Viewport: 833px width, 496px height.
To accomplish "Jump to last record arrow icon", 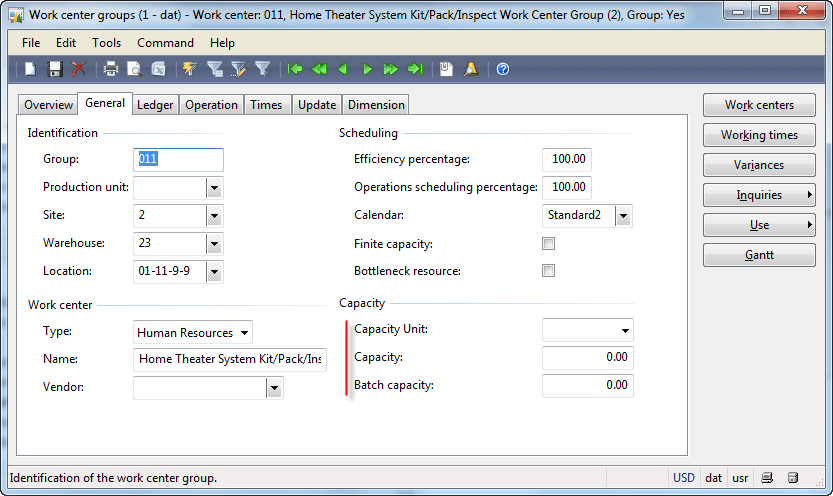I will [x=415, y=69].
